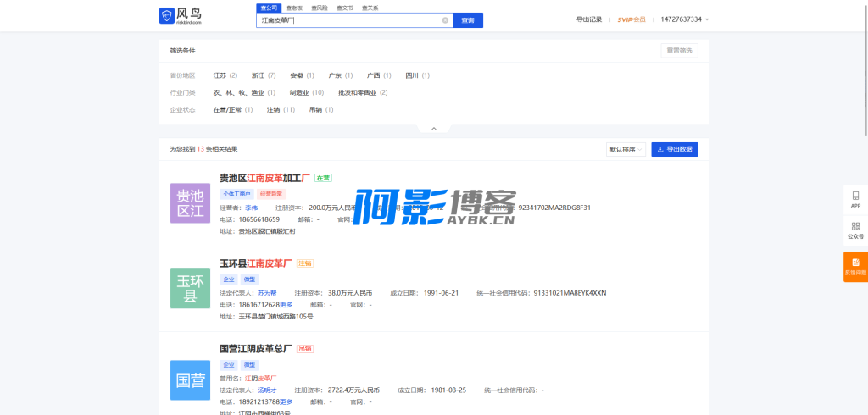Screen dimensions: 868x415
Task: Click the 贵池区江 company avatar
Action: point(190,203)
